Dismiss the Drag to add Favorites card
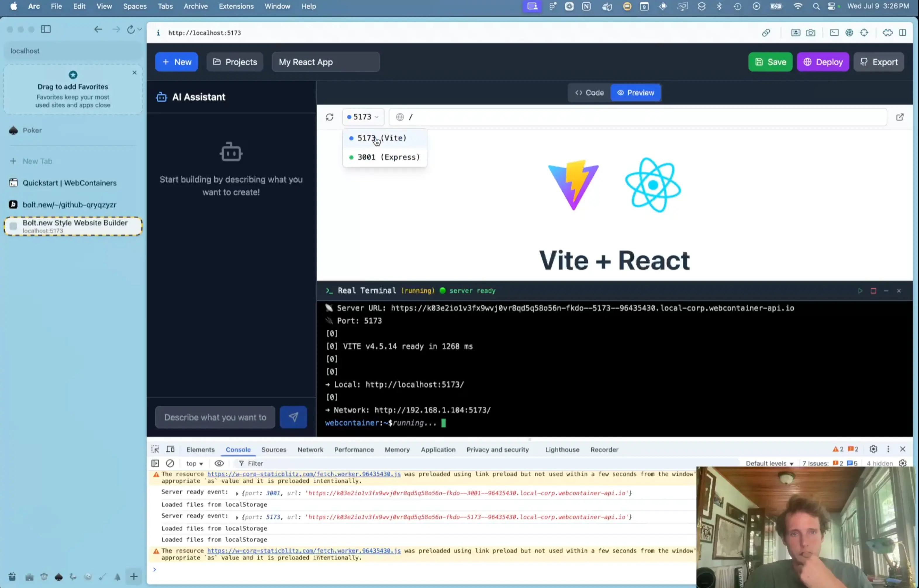Image resolution: width=919 pixels, height=588 pixels. [x=134, y=72]
